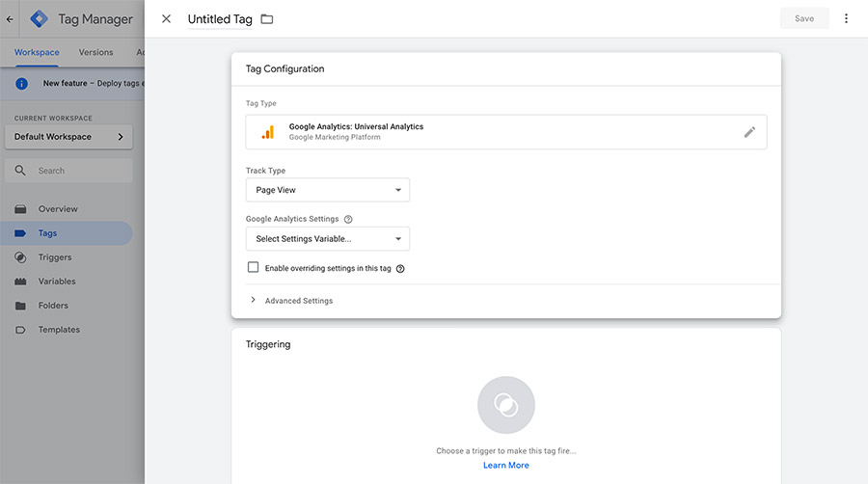The height and width of the screenshot is (484, 868).
Task: Click the Triggers icon in sidebar
Action: click(20, 257)
